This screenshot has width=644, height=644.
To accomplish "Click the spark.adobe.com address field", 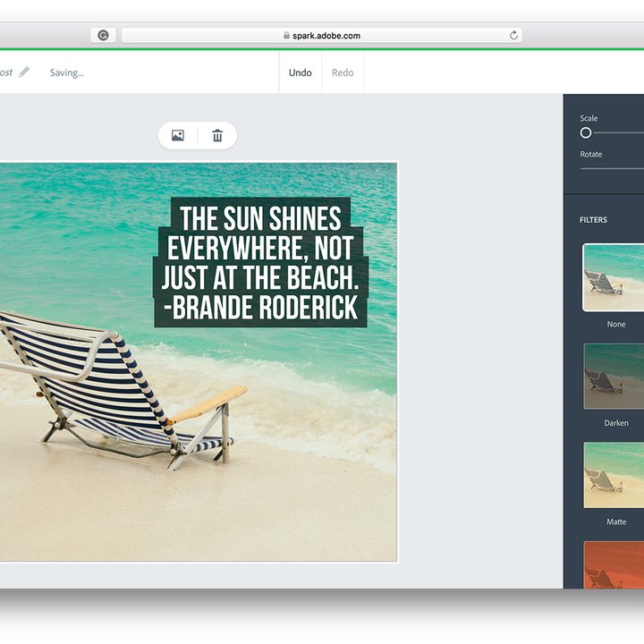I will (322, 36).
